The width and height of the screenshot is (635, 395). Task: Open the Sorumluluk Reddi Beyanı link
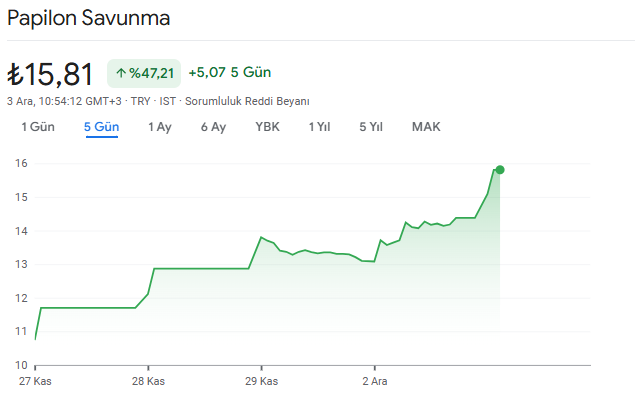pyautogui.click(x=247, y=101)
